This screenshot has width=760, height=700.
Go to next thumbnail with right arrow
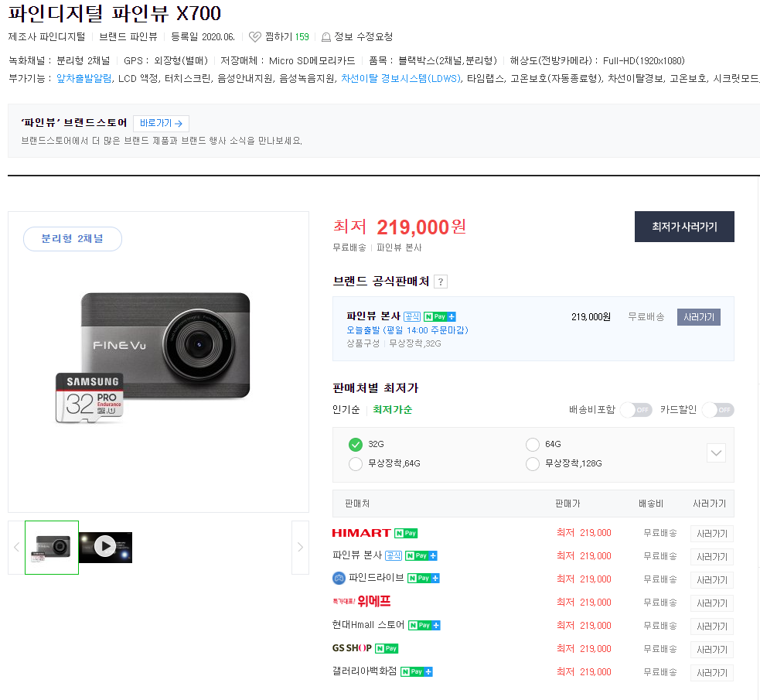click(300, 548)
